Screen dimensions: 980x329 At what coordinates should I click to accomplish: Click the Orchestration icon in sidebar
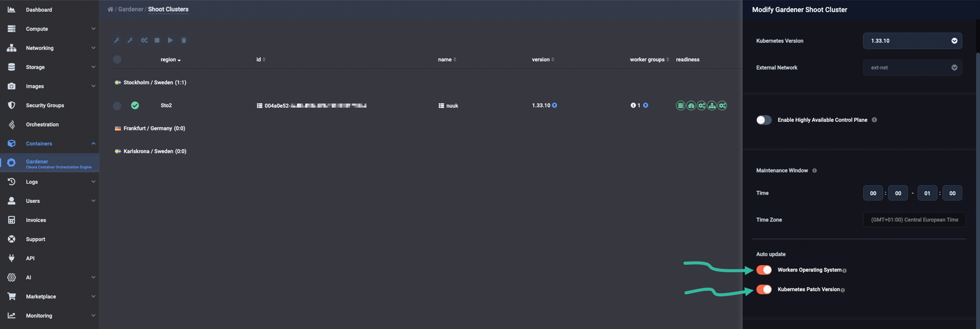click(11, 124)
